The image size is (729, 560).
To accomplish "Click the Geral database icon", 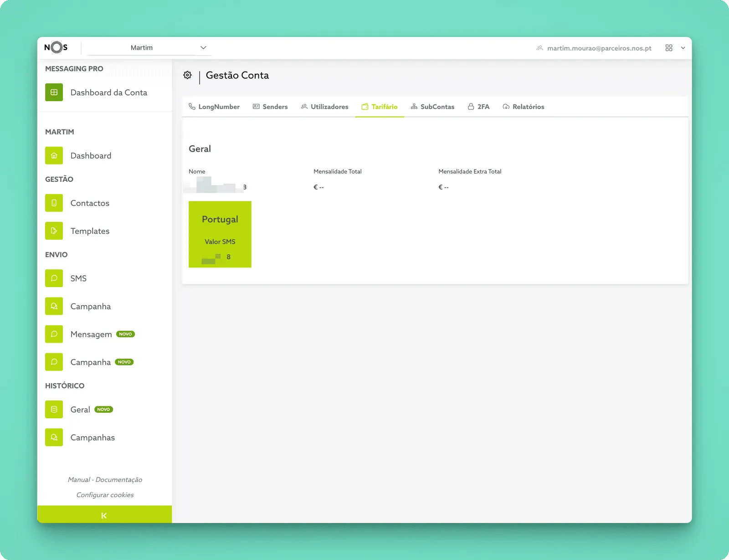I will pos(54,409).
